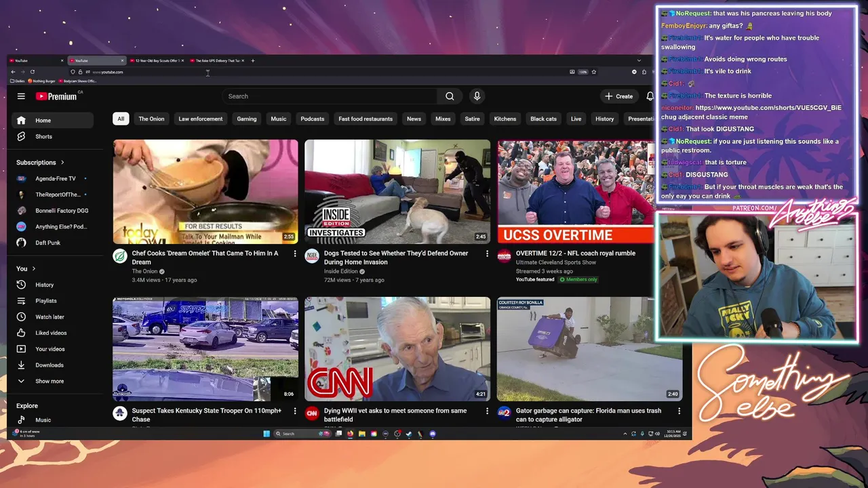This screenshot has height=488, width=868.
Task: Open options menu for Kentucky State Trooper video
Action: pos(295,411)
